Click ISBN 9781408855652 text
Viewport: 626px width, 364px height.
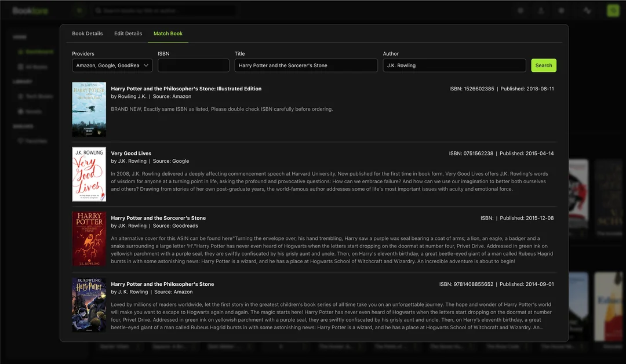click(x=466, y=284)
